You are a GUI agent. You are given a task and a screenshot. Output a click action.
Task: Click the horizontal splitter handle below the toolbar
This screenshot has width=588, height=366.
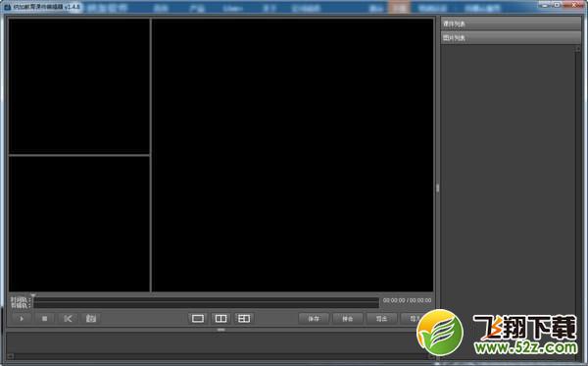220,330
